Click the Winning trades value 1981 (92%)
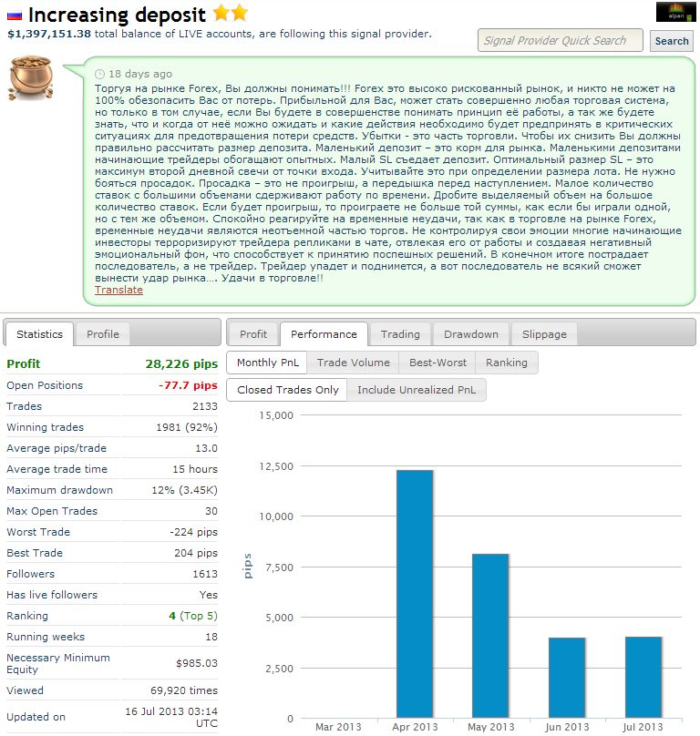700x736 pixels. 187,427
